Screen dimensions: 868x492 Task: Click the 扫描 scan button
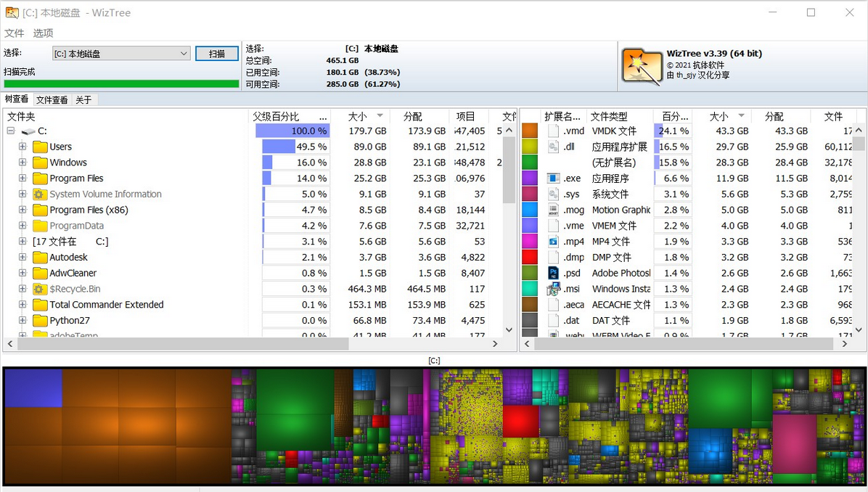[217, 54]
